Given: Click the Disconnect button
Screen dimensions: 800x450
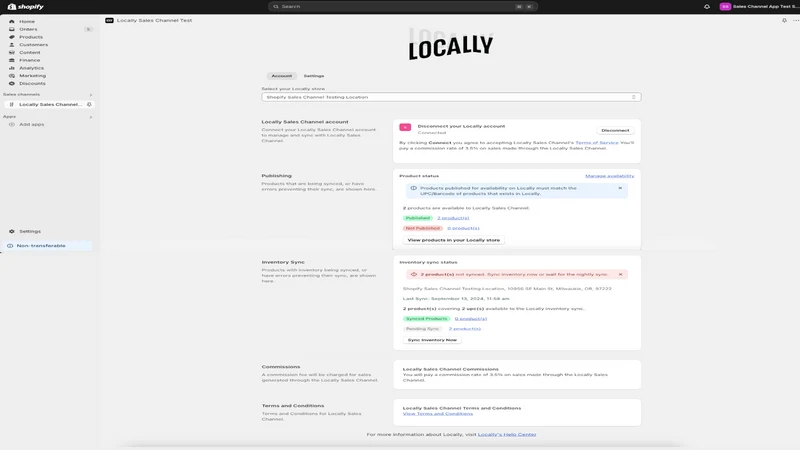Looking at the screenshot, I should click(615, 131).
